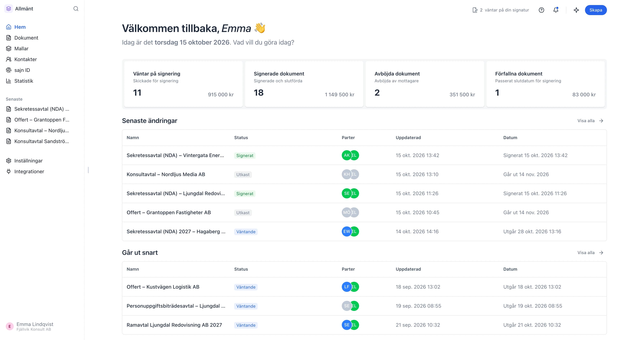The image size is (644, 340).
Task: Click the Integrationer plug icon
Action: click(x=9, y=171)
